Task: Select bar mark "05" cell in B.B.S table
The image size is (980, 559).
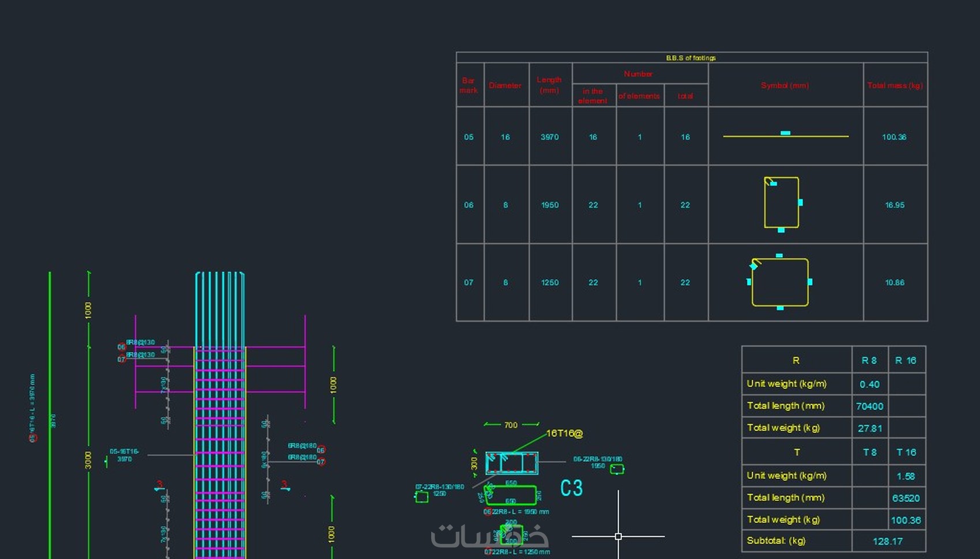Action: [469, 137]
